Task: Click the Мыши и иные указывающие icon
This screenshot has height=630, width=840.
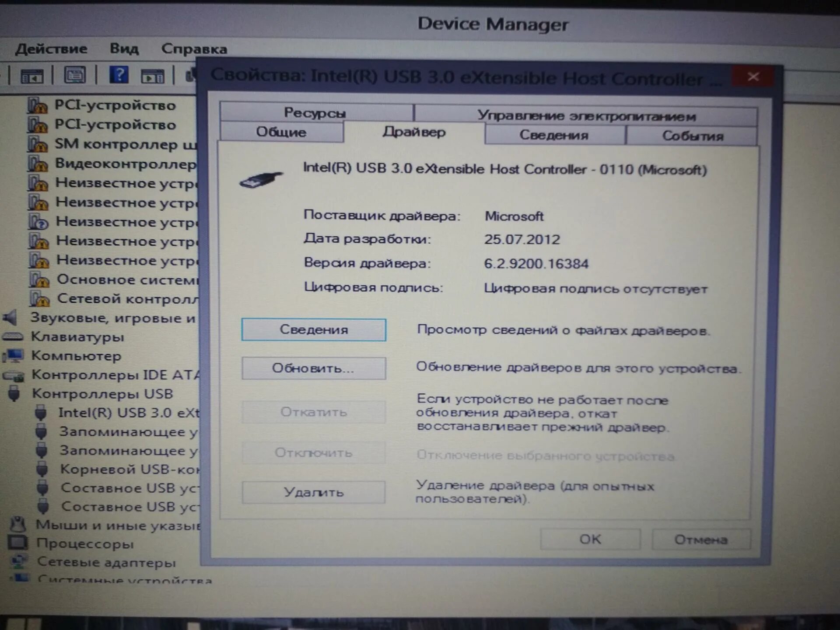Action: 18,525
